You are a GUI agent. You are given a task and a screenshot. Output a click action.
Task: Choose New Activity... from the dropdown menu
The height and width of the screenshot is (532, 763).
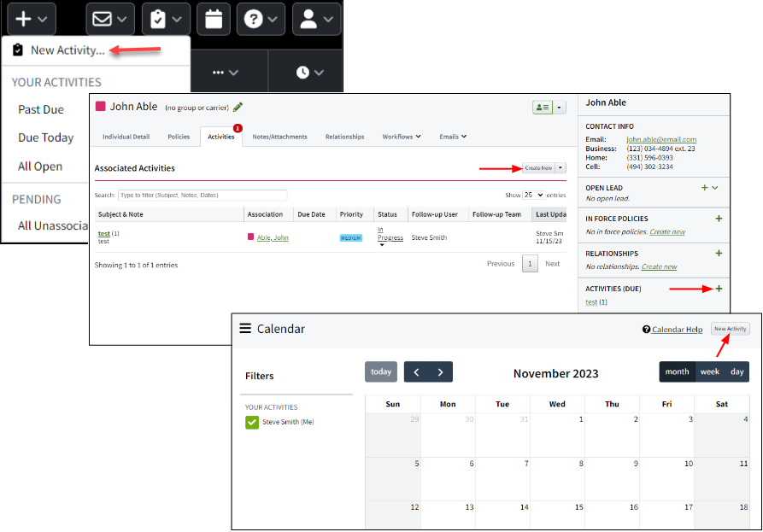tap(67, 50)
